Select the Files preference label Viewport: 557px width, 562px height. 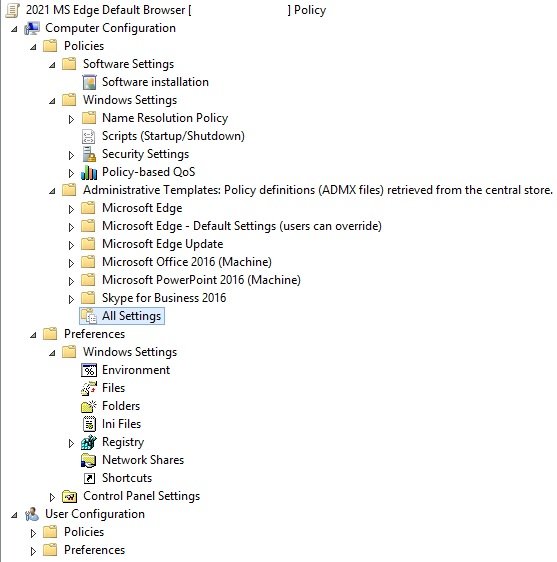pos(114,388)
